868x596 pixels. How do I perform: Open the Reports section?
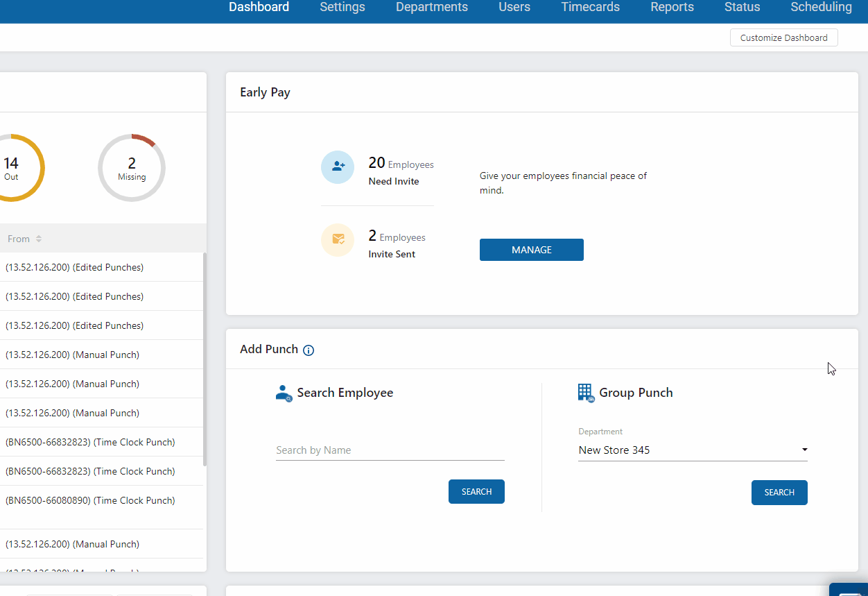click(672, 7)
